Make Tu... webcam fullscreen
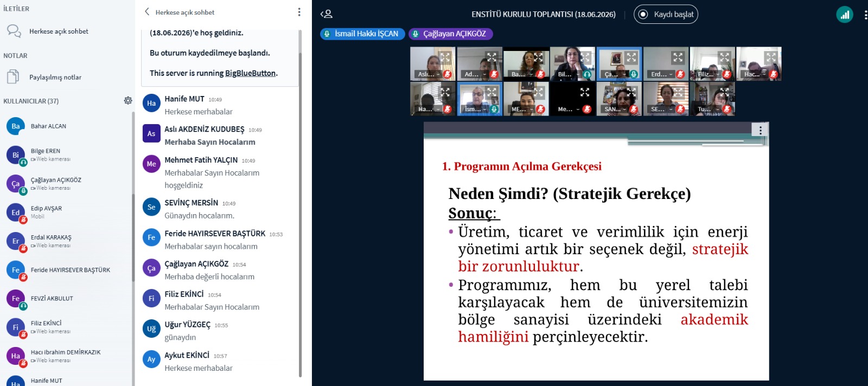 click(x=724, y=92)
